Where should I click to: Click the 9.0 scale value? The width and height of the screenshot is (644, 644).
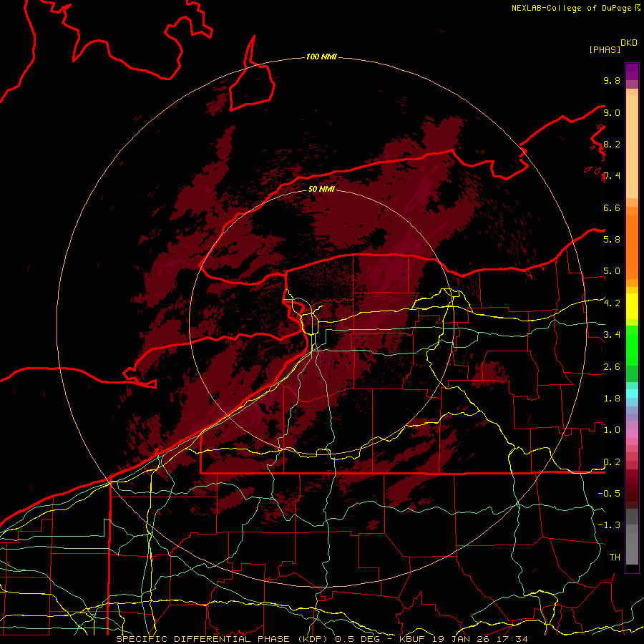(612, 112)
